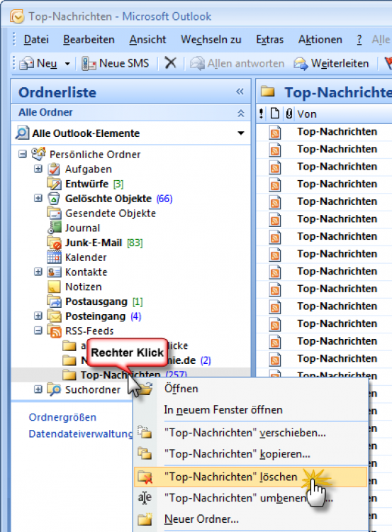
Task: Select the Suchordner icon
Action: pyautogui.click(x=54, y=389)
